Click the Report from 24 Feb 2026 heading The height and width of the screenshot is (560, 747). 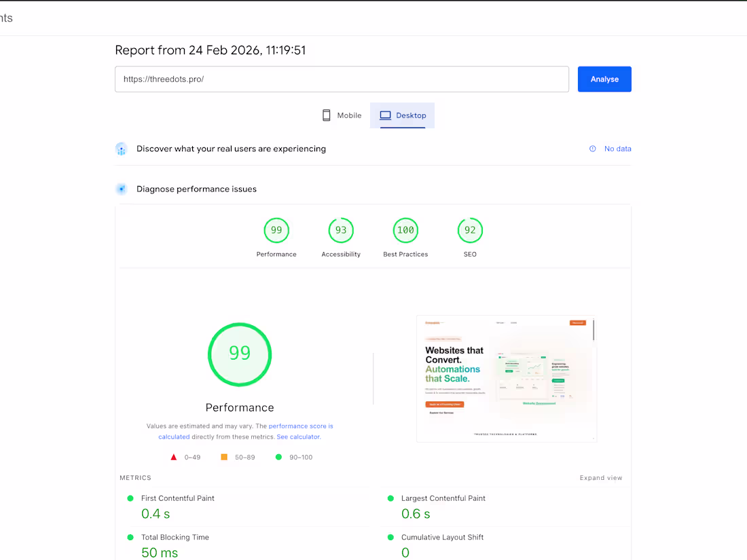210,50
